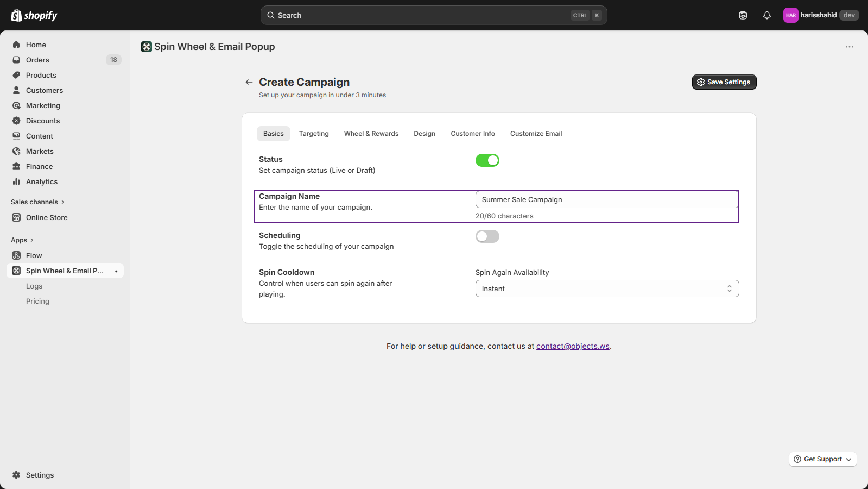The width and height of the screenshot is (868, 489).
Task: Open the Analytics bar chart icon
Action: (x=16, y=181)
